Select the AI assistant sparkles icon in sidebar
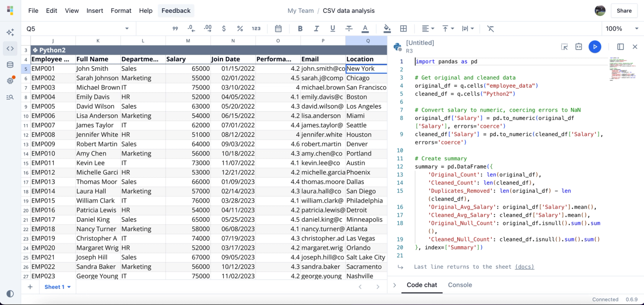Viewport: 644px width, 305px height. [10, 32]
